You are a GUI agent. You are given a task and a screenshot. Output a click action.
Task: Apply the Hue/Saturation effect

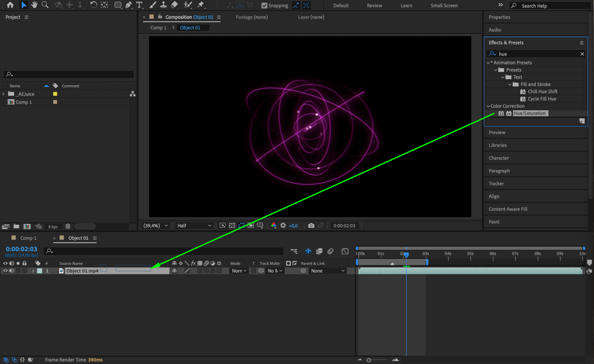click(x=530, y=113)
